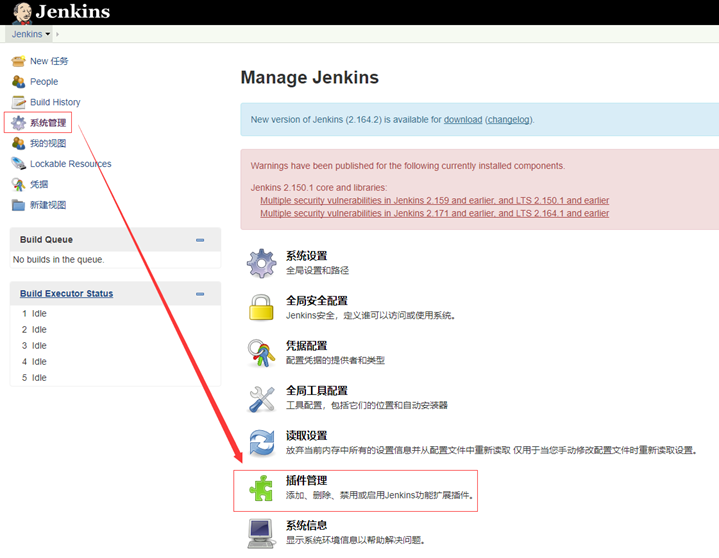Screen dimensions: 719x558
Task: Click "Jenkins 2.150.1 core and libraries:" text
Action: click(319, 188)
